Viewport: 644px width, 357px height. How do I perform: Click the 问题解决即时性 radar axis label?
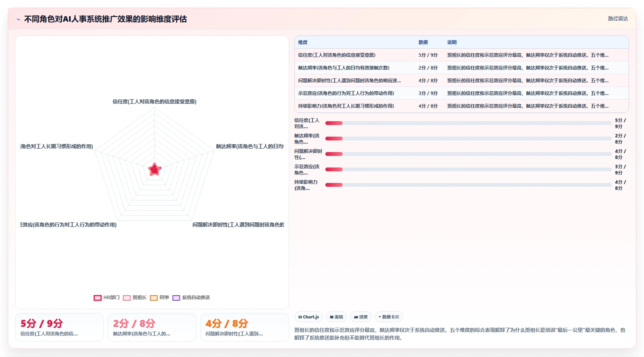coord(238,225)
